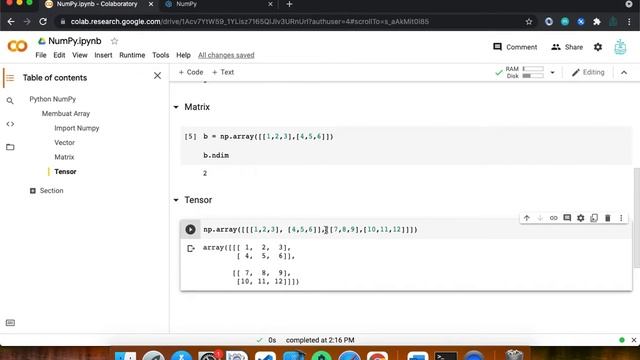Open the Chrome three-dot menu
The height and width of the screenshot is (360, 640).
629,22
